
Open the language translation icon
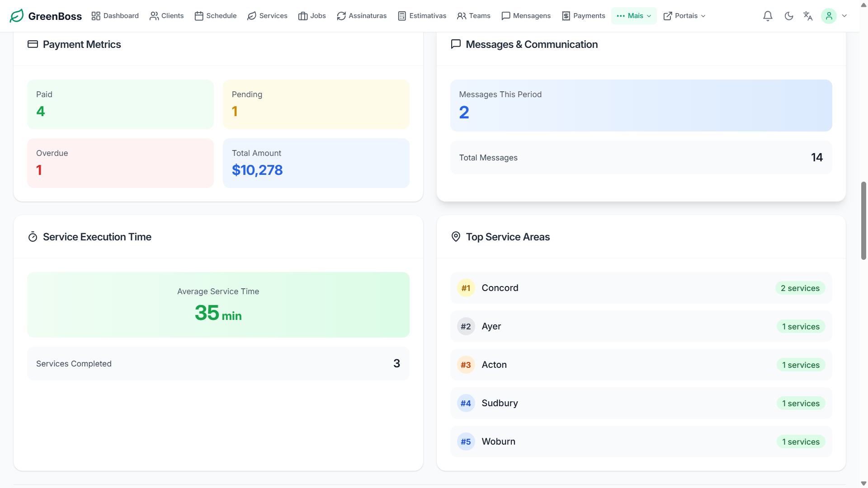(x=808, y=16)
